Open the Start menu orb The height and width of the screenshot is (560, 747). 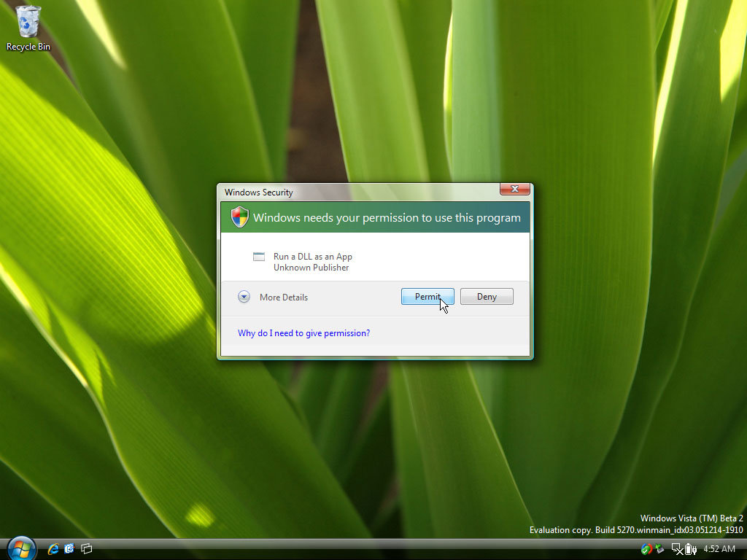[21, 548]
